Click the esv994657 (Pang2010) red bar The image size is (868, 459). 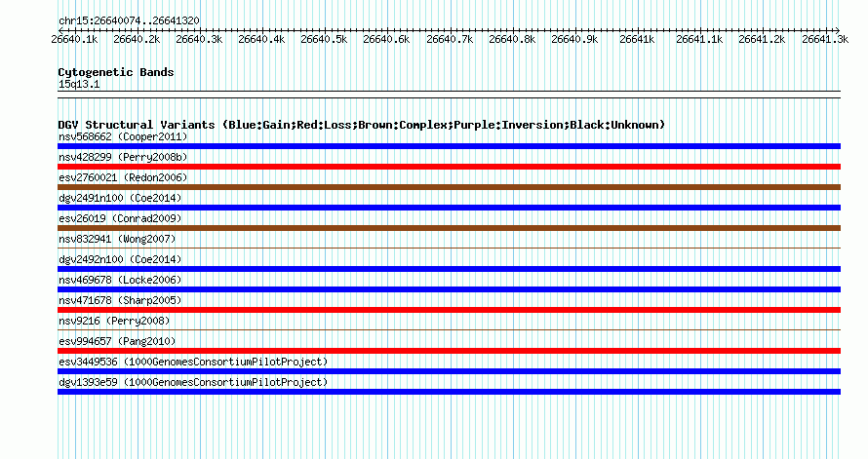449,351
